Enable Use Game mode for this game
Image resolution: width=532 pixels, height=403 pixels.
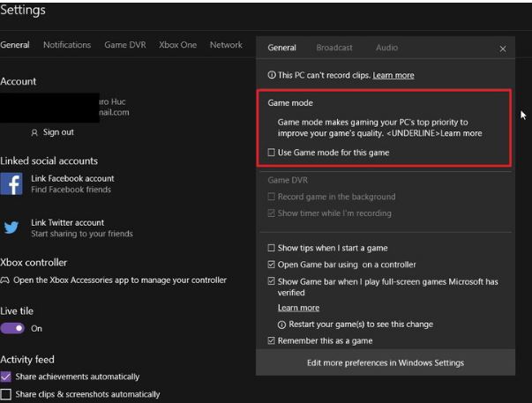coord(272,153)
